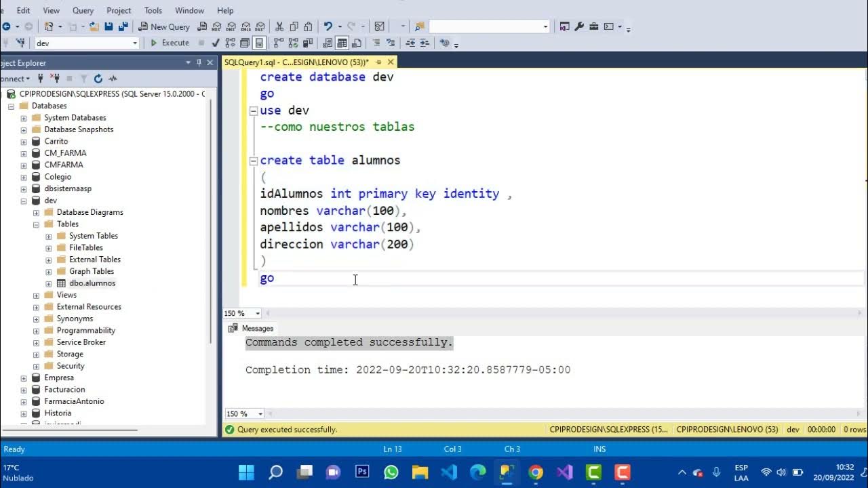
Task: Click the Windows Start button
Action: coord(246,472)
